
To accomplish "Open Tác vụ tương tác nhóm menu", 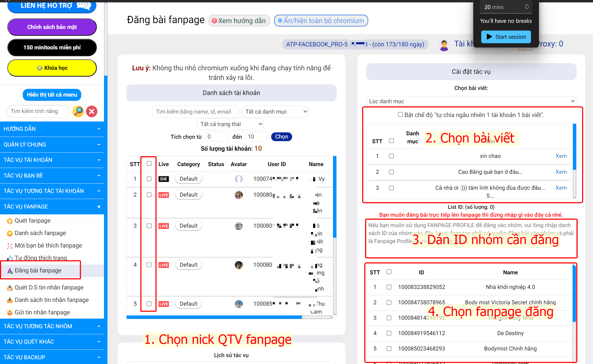I will (x=51, y=326).
